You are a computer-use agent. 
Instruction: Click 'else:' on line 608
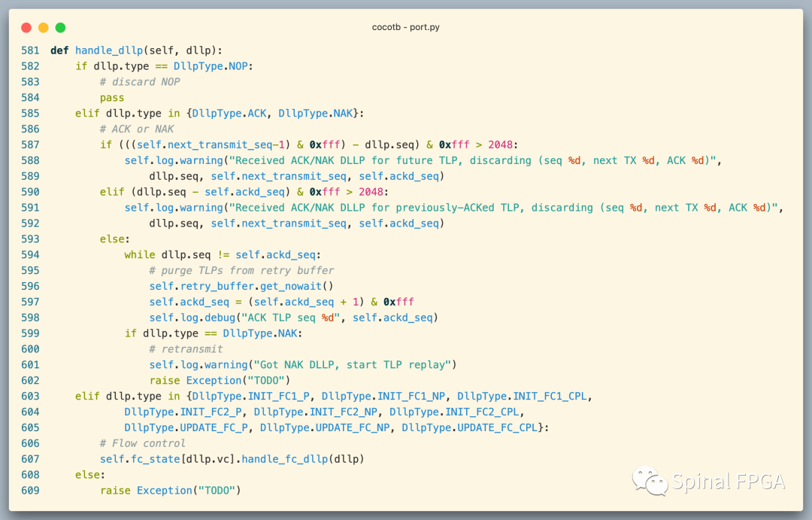(x=90, y=475)
